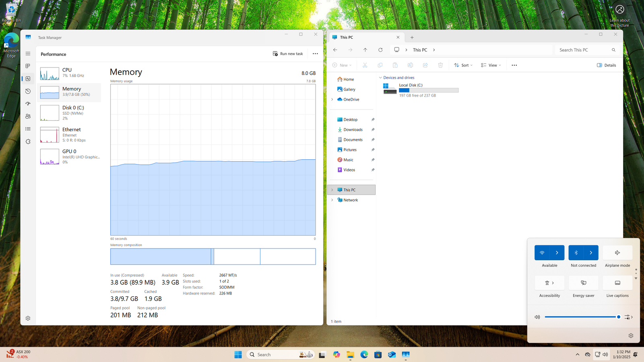The image size is (644, 362).
Task: Toggle Bluetooth in quick settings
Action: point(576,253)
